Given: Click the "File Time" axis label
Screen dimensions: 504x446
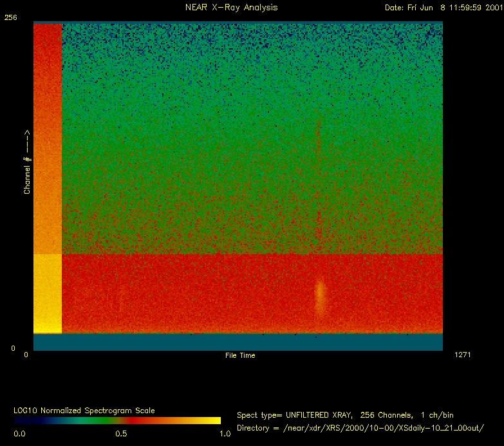Looking at the screenshot, I should tap(239, 355).
